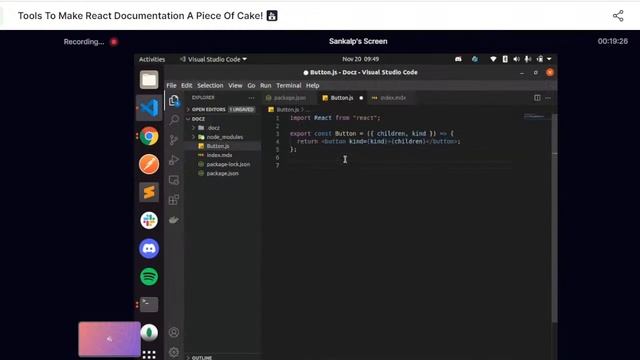Launch Files from the Ubuntu dock
This screenshot has width=640, height=360.
coord(149,80)
